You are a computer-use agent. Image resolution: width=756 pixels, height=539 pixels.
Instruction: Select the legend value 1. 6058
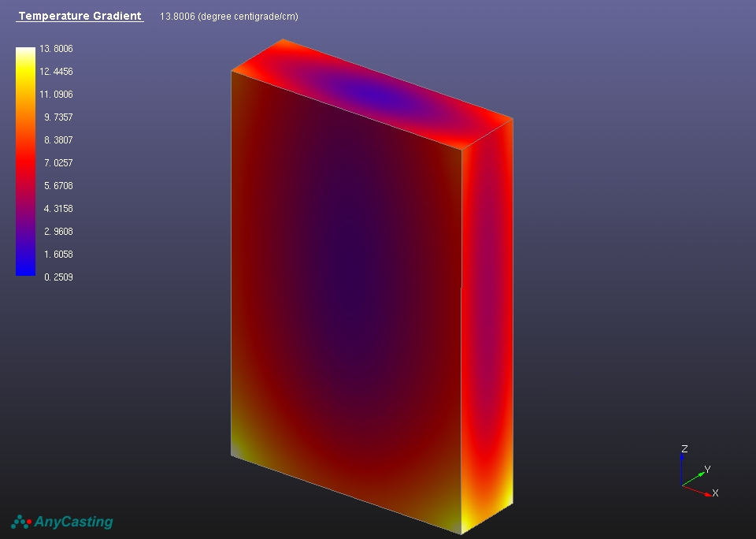[x=58, y=255]
